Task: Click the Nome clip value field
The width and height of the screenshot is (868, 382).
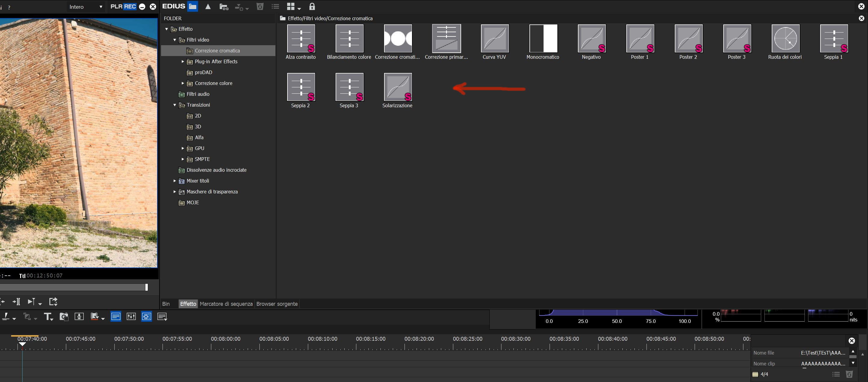Action: [823, 363]
